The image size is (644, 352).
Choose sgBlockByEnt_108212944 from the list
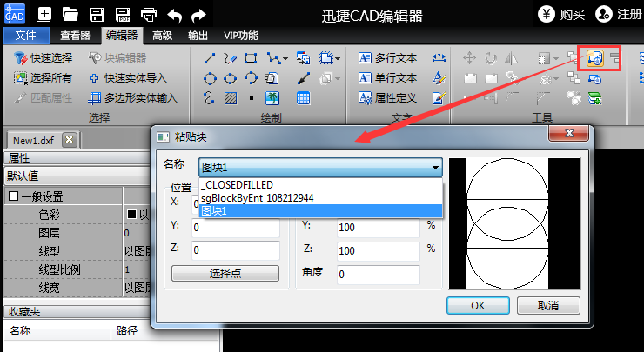click(320, 198)
